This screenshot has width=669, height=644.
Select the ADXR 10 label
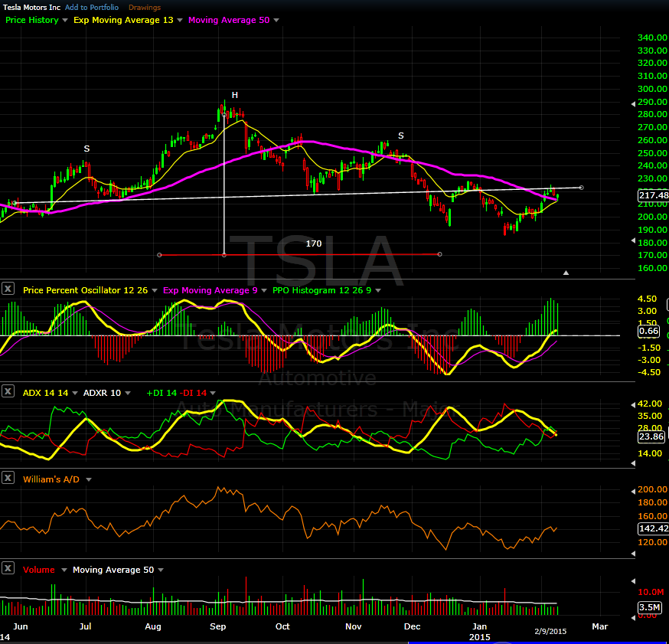click(x=102, y=393)
